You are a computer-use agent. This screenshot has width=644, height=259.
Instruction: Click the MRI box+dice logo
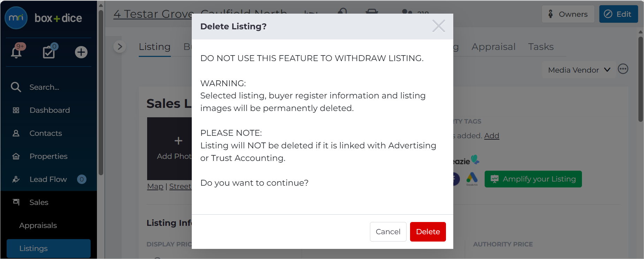(44, 18)
